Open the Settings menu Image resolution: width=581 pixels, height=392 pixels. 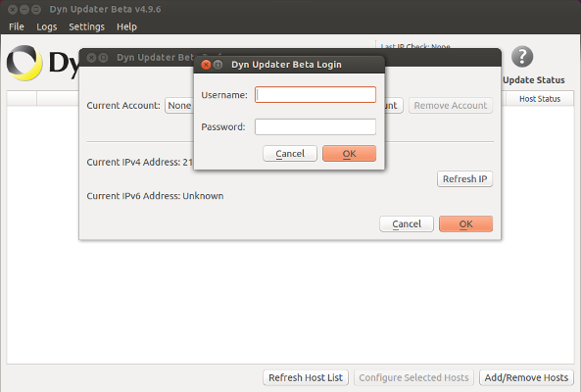[86, 26]
